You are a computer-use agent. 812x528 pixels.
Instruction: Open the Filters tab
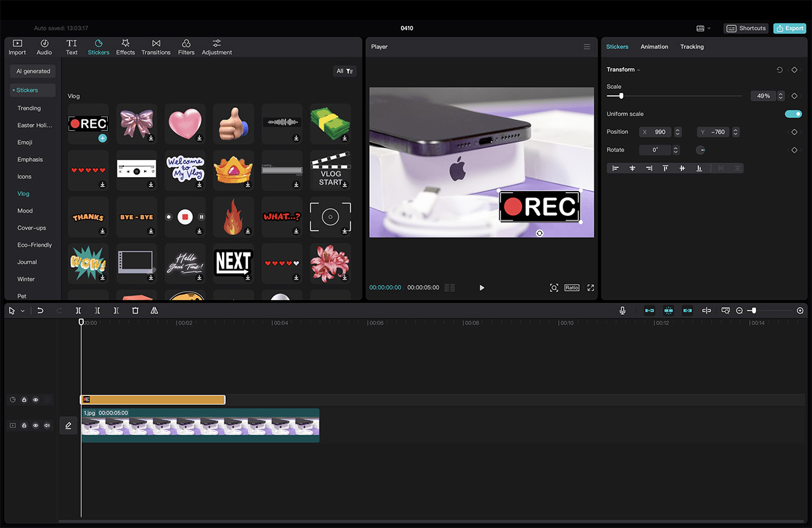click(x=187, y=47)
